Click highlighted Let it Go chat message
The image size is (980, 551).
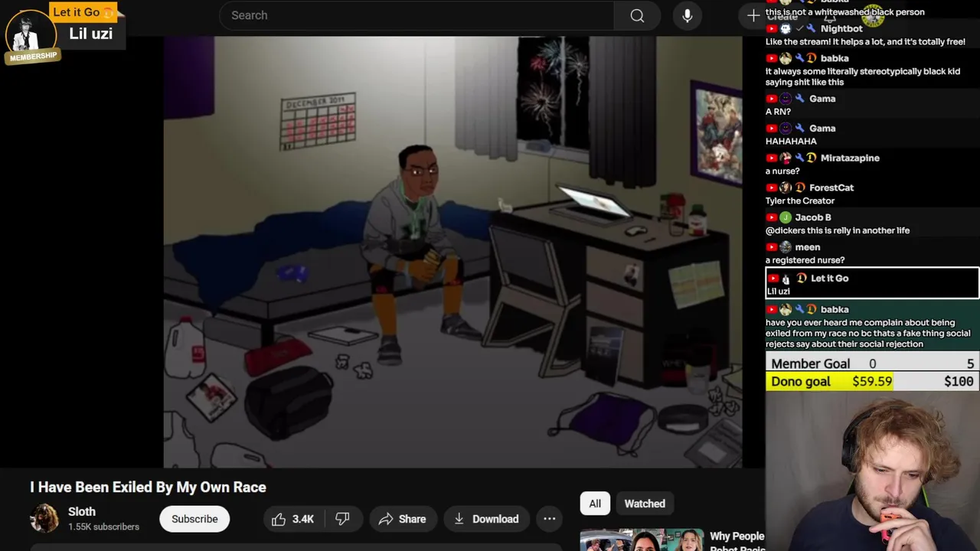[x=872, y=284]
